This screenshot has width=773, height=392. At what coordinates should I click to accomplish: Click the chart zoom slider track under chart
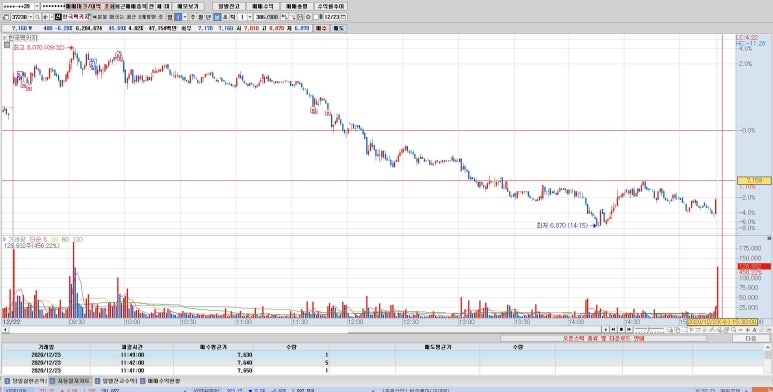tap(650, 329)
